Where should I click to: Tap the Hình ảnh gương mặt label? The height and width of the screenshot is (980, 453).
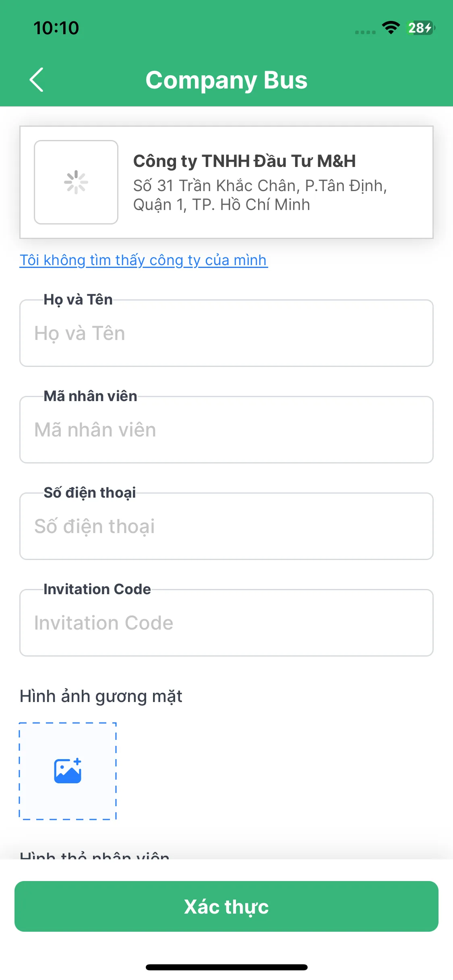101,696
